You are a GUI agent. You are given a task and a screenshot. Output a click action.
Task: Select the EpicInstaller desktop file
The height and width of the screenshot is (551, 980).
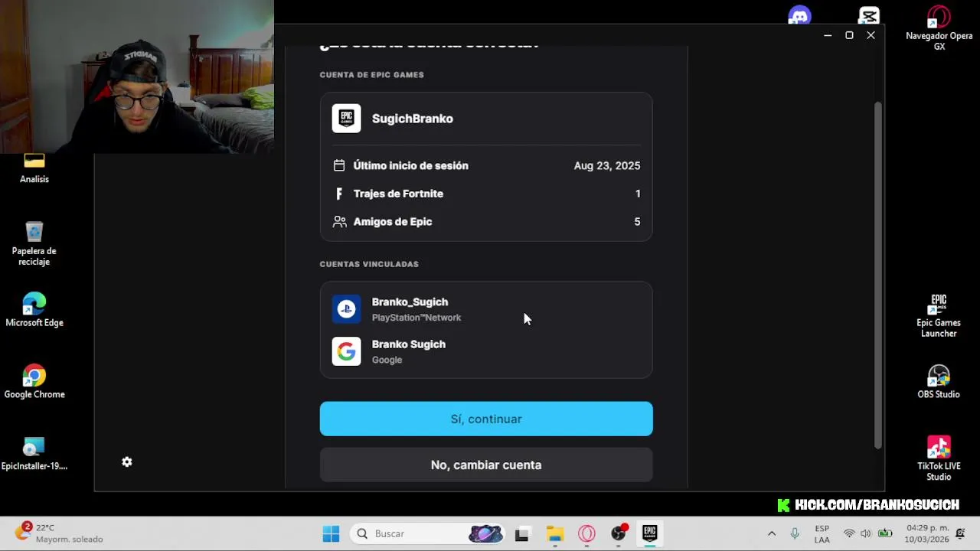(34, 454)
